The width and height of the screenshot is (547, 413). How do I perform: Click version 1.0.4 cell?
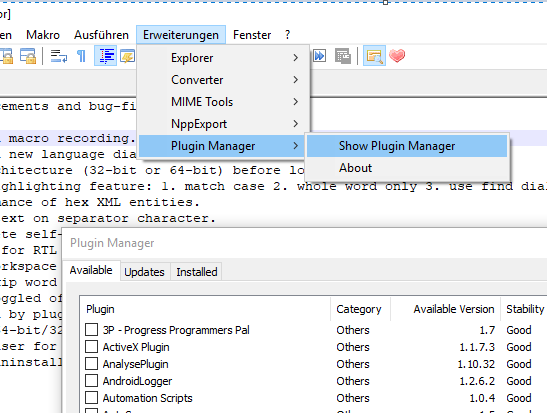pos(482,398)
